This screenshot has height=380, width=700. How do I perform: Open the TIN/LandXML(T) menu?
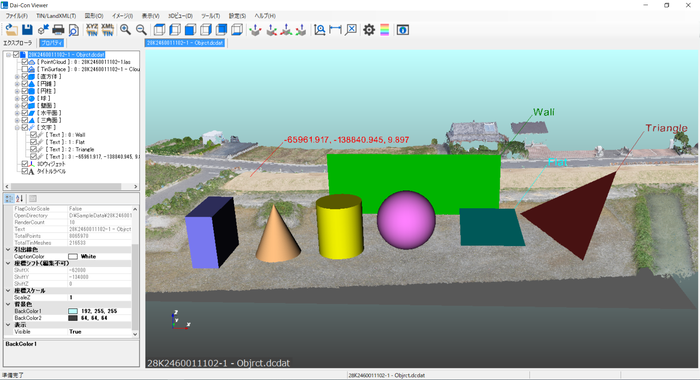56,16
